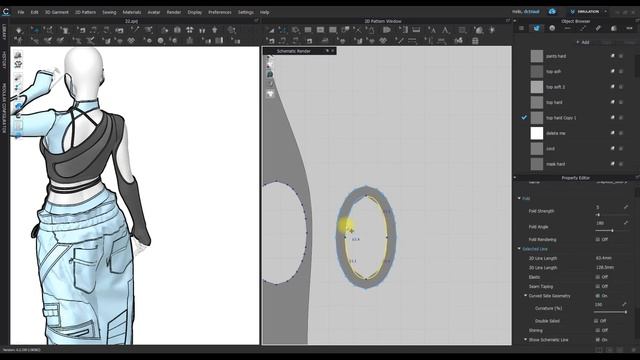Open the Render menu
The height and width of the screenshot is (360, 640).
(173, 12)
